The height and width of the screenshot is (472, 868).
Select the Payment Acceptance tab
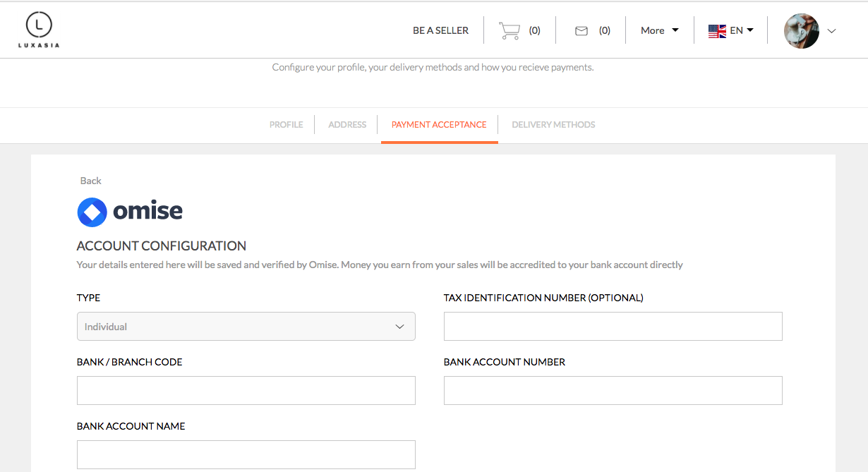[439, 125]
